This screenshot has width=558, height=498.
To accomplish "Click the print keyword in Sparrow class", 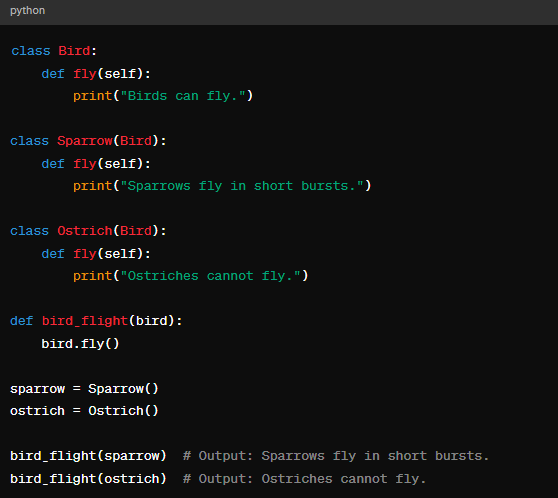I will coord(93,186).
